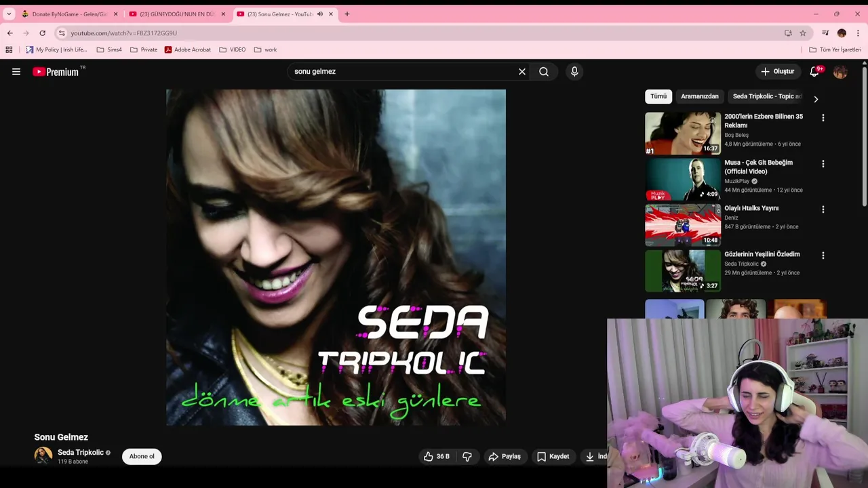
Task: Submit search with magnifier button
Action: coord(544,71)
